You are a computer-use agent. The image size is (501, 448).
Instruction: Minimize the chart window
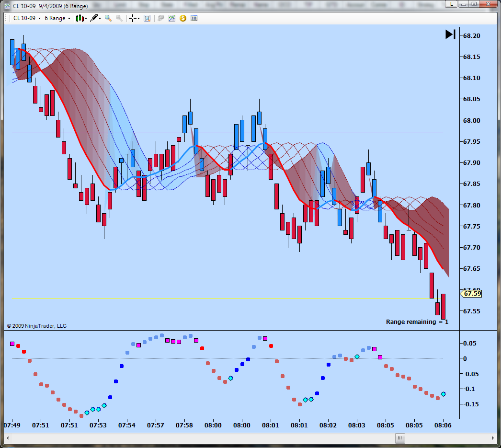[x=463, y=4]
